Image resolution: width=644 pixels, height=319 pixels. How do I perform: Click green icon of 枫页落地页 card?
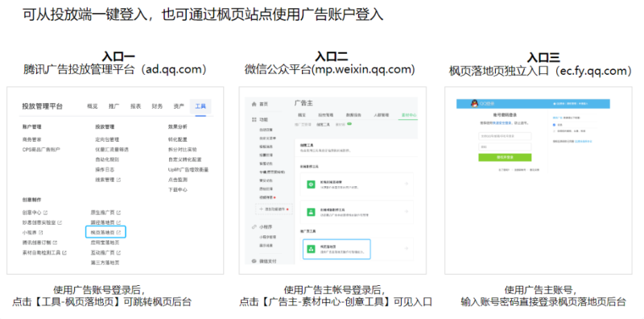[x=312, y=249]
